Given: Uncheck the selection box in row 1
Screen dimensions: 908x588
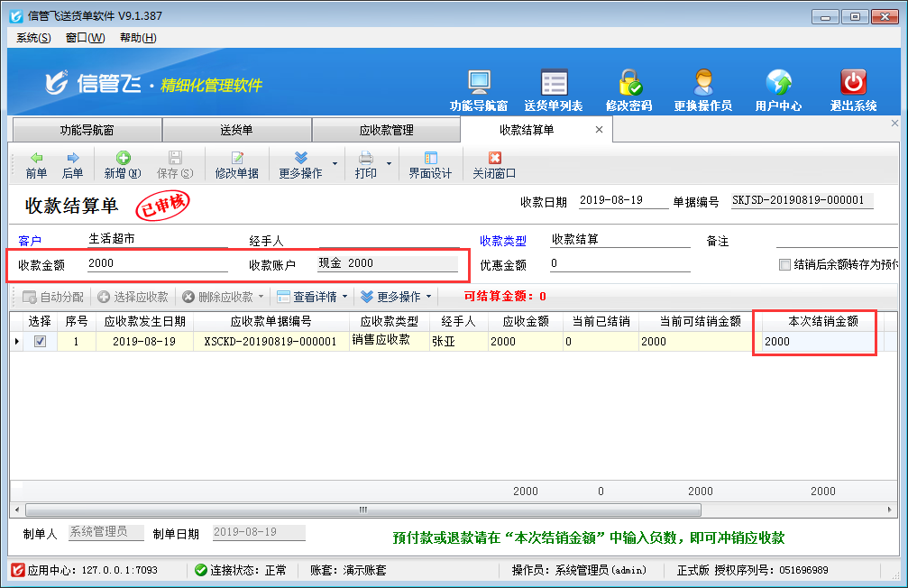Looking at the screenshot, I should pos(40,342).
